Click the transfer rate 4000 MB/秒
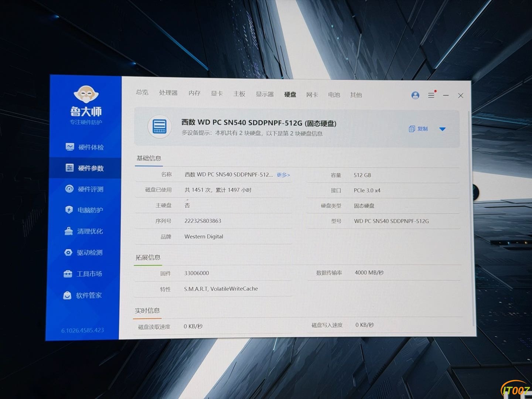 (369, 273)
